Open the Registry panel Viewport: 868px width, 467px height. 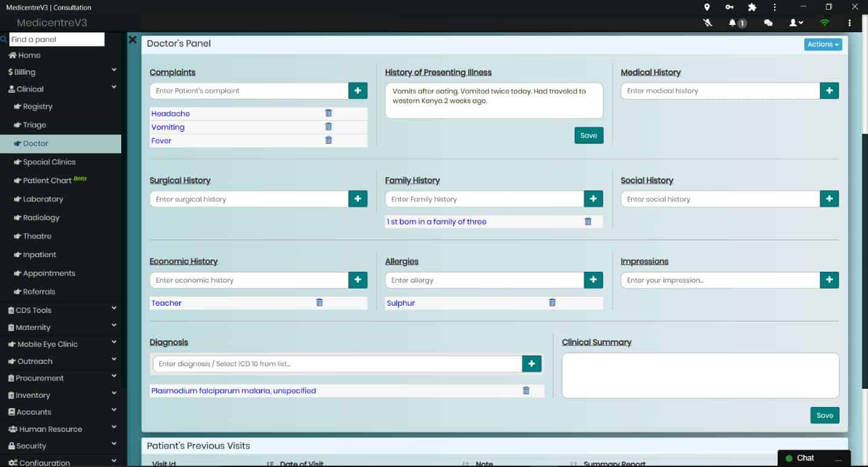(33, 106)
